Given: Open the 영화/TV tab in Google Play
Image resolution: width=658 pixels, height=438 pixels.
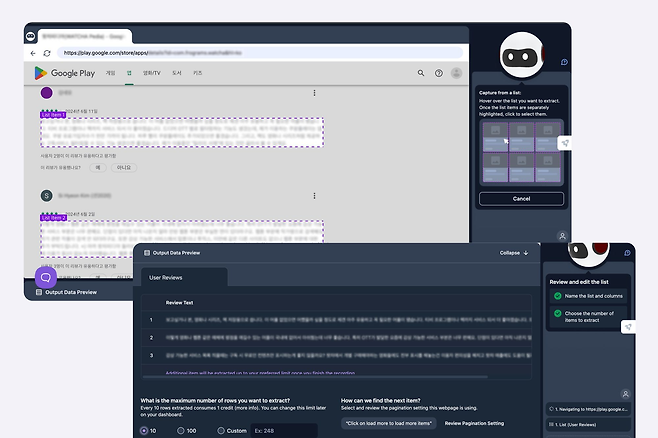Looking at the screenshot, I should click(152, 73).
